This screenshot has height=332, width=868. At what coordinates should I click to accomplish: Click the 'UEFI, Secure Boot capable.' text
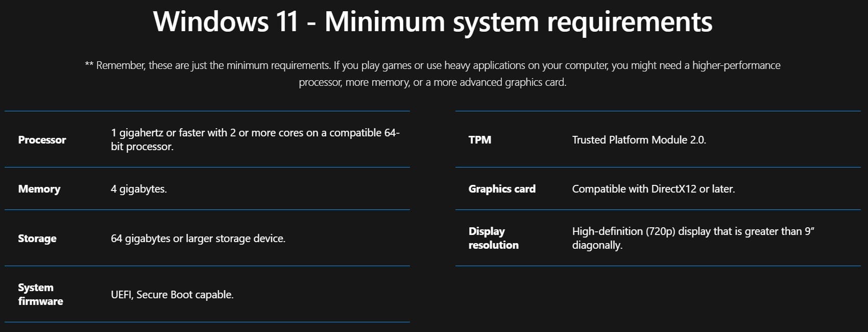(x=172, y=295)
